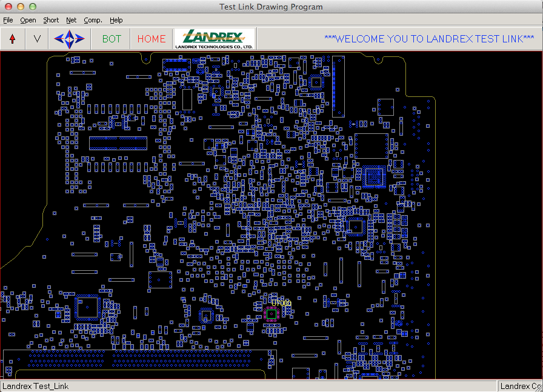Click the V toolbar button
Screen dimensions: 543x392
37,39
